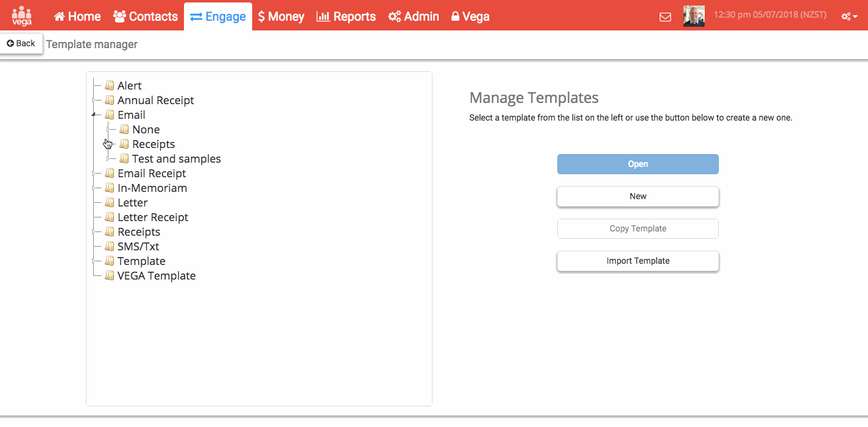This screenshot has height=427, width=868.
Task: Select the 'Template' tree label
Action: tap(141, 261)
